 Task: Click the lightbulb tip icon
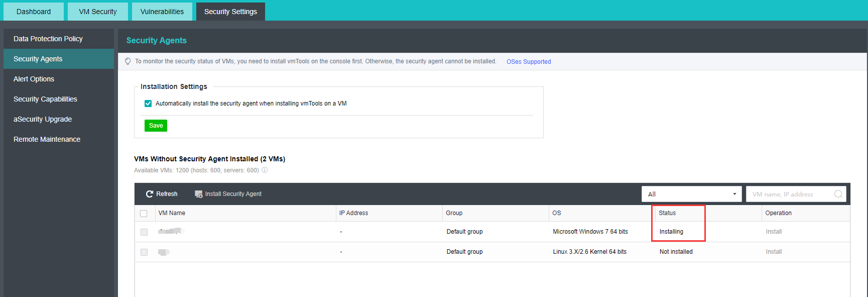128,61
